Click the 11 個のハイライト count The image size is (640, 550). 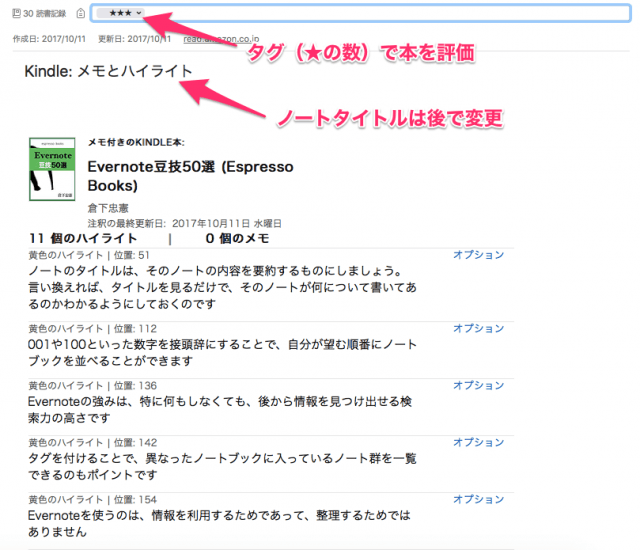click(83, 238)
